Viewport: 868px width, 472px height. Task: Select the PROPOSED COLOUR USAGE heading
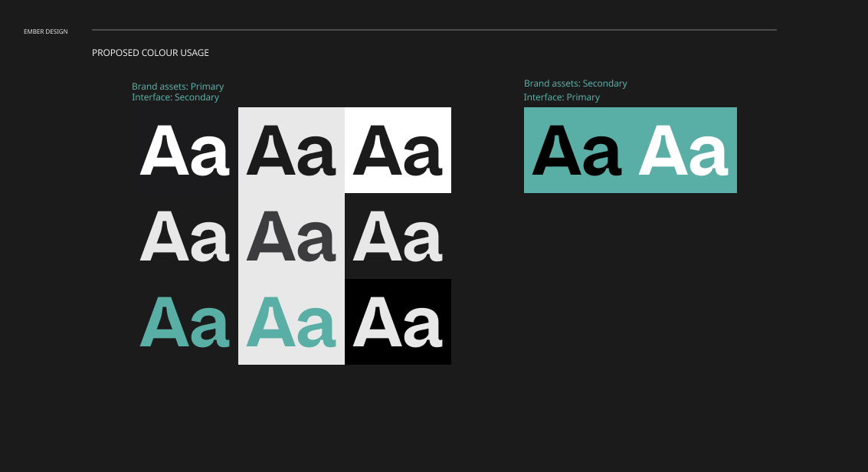(150, 53)
